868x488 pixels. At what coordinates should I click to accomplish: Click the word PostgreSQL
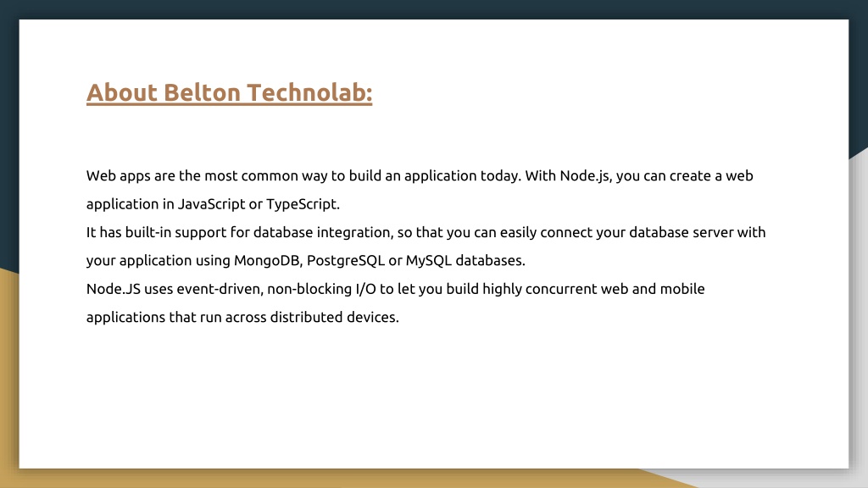pyautogui.click(x=346, y=261)
